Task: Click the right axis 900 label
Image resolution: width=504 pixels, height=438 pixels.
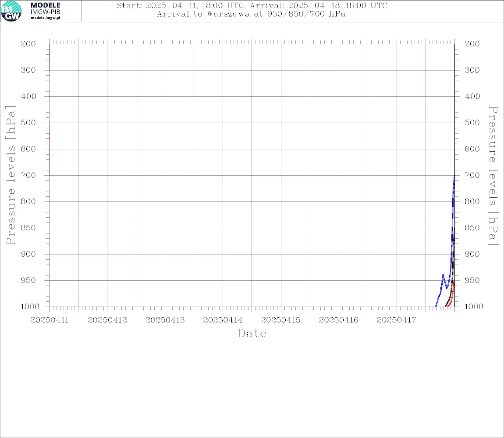Action: click(x=472, y=254)
